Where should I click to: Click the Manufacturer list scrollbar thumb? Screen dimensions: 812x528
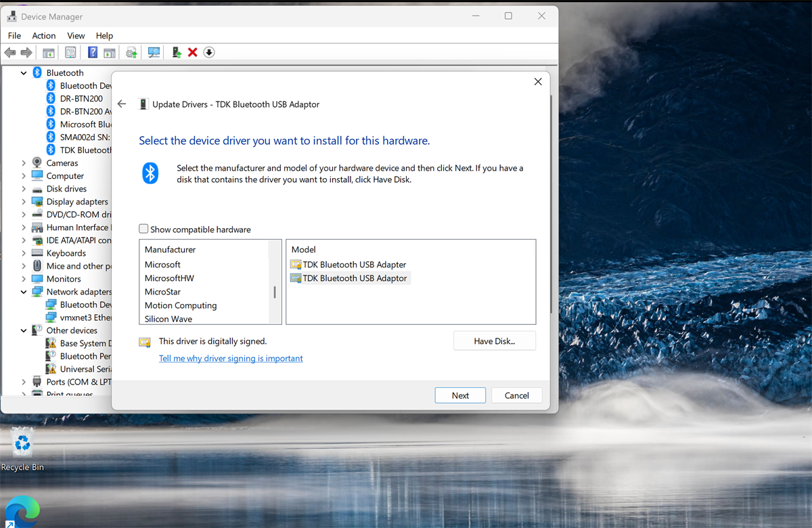pos(275,292)
